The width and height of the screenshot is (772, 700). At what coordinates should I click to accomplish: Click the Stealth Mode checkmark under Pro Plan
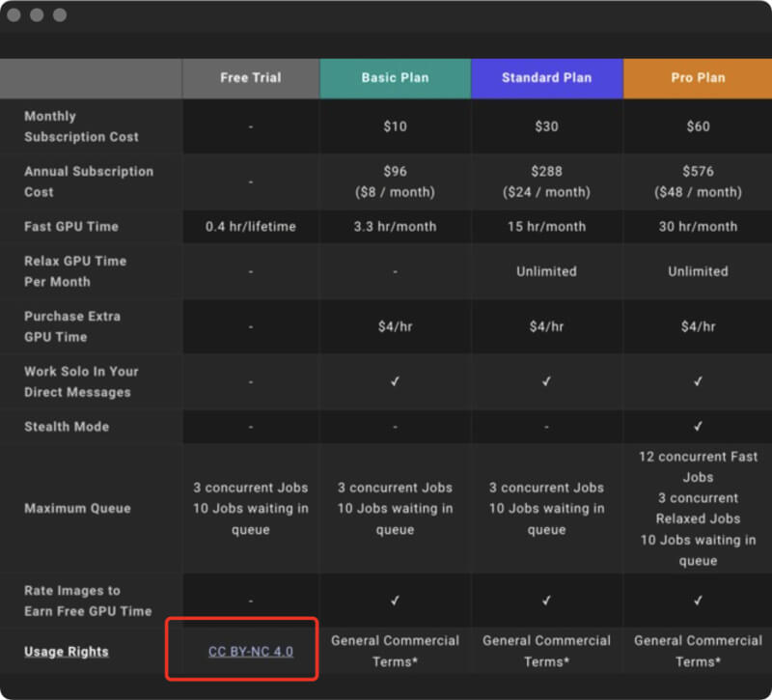(x=698, y=427)
